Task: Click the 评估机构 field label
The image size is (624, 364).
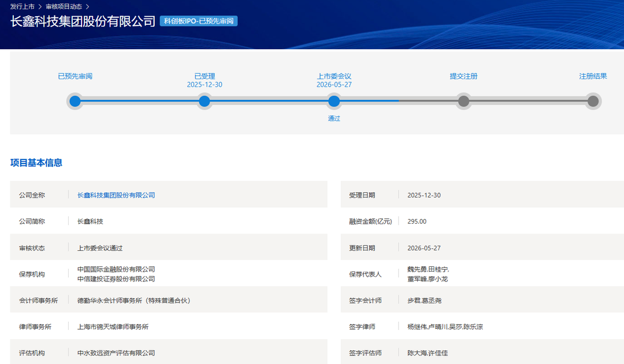Action: 32,353
